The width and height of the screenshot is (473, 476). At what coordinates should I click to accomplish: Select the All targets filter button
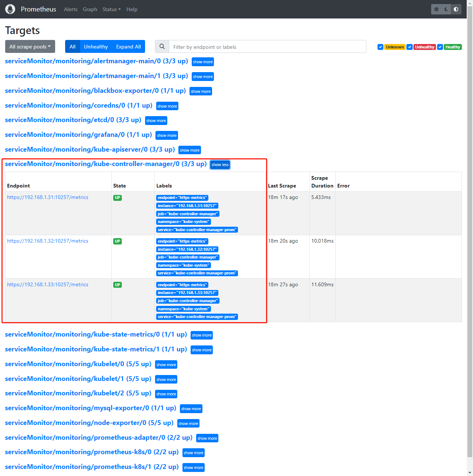coord(73,47)
